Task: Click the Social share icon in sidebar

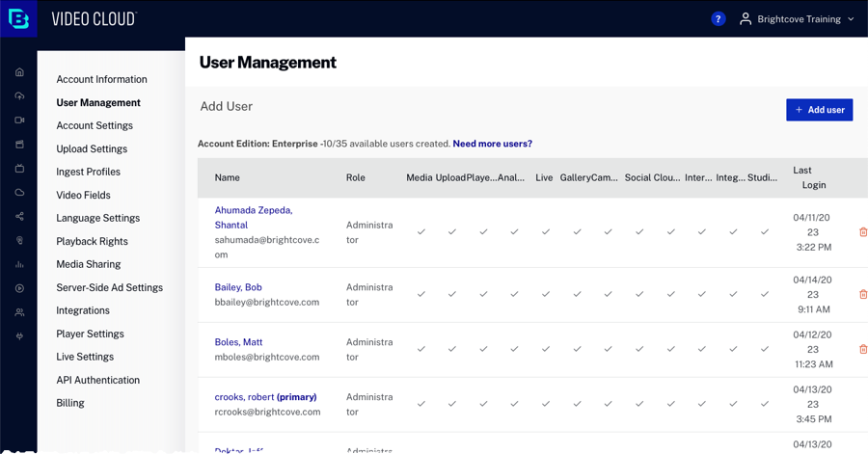Action: click(19, 217)
